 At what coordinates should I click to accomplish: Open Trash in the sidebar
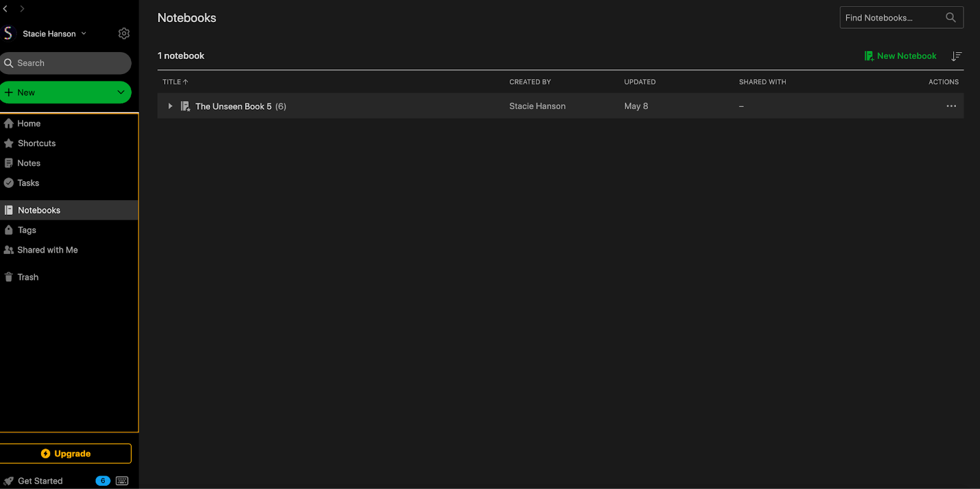69,277
